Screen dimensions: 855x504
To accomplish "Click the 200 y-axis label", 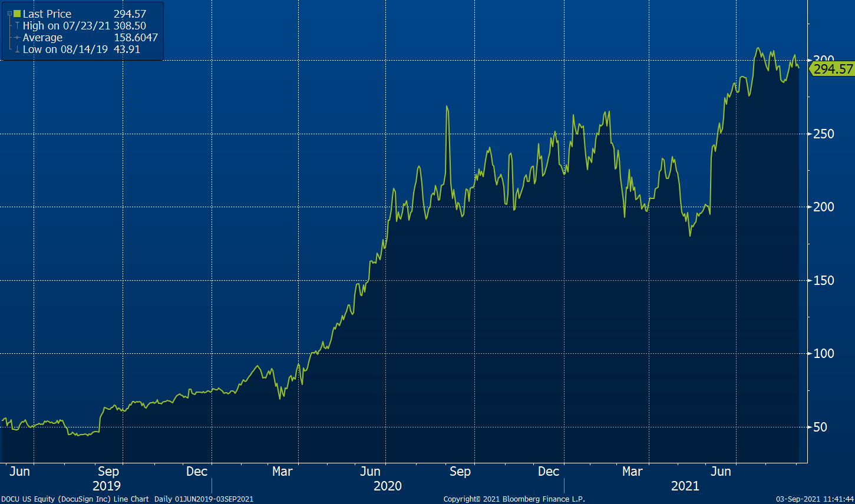I will [x=825, y=207].
